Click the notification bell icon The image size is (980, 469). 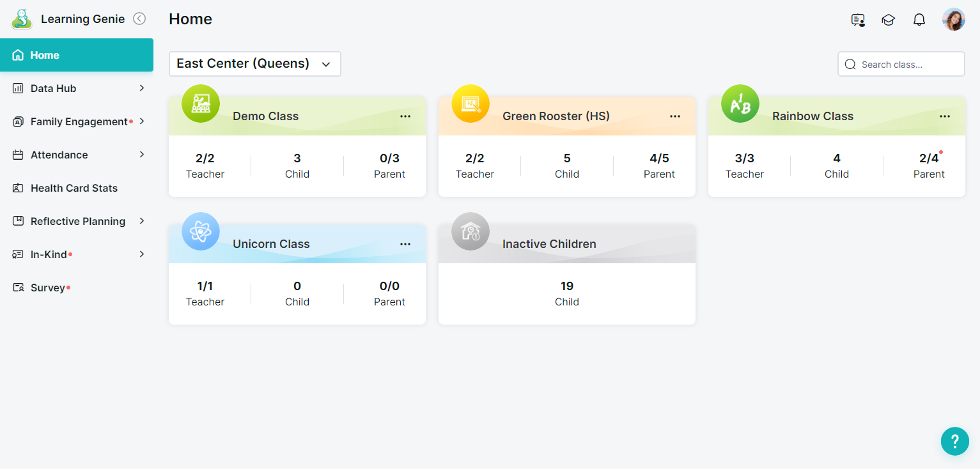919,20
